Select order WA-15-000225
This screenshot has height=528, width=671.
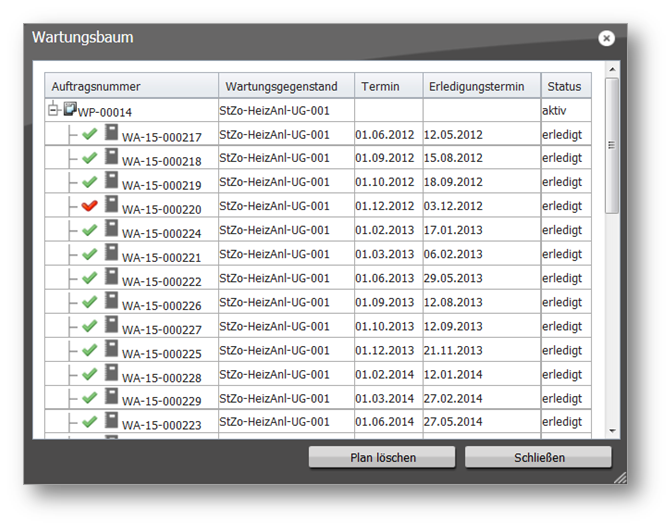tap(318, 350)
